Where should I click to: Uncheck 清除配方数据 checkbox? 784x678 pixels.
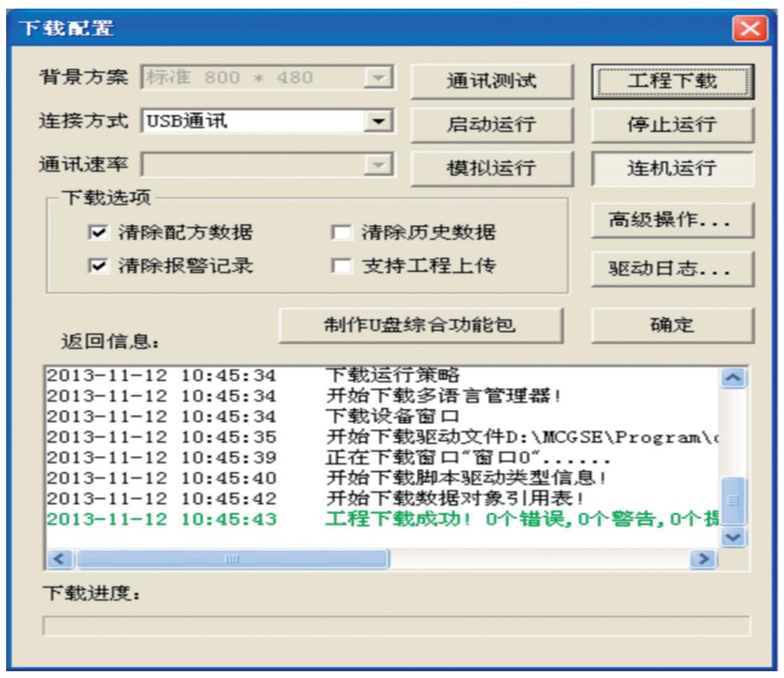pos(97,232)
